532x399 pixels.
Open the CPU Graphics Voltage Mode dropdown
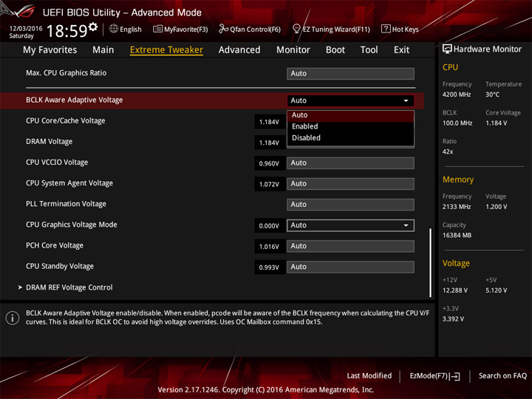[350, 225]
